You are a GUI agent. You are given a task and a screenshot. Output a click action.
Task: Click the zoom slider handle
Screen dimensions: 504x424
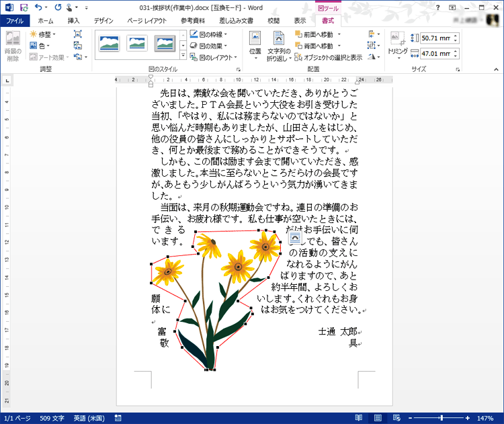pos(442,418)
